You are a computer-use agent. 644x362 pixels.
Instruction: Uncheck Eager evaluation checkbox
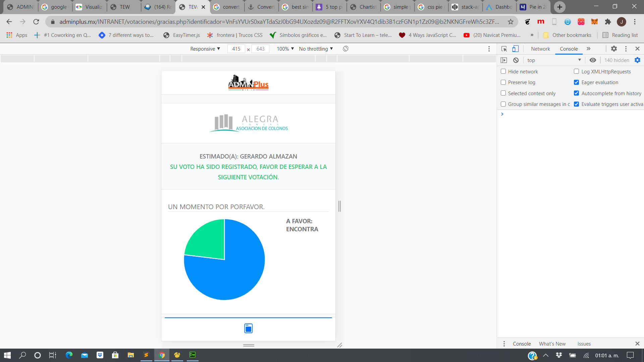(576, 82)
